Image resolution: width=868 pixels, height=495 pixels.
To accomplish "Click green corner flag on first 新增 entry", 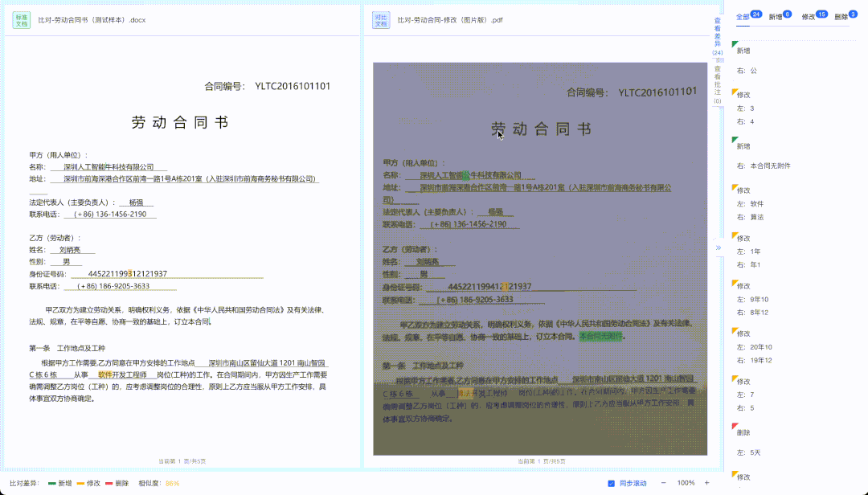I will [734, 43].
